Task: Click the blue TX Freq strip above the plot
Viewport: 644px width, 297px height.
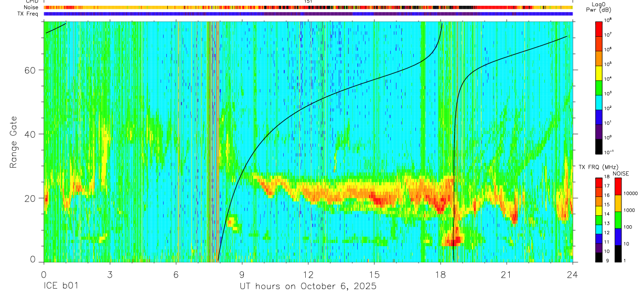Action: click(x=308, y=14)
